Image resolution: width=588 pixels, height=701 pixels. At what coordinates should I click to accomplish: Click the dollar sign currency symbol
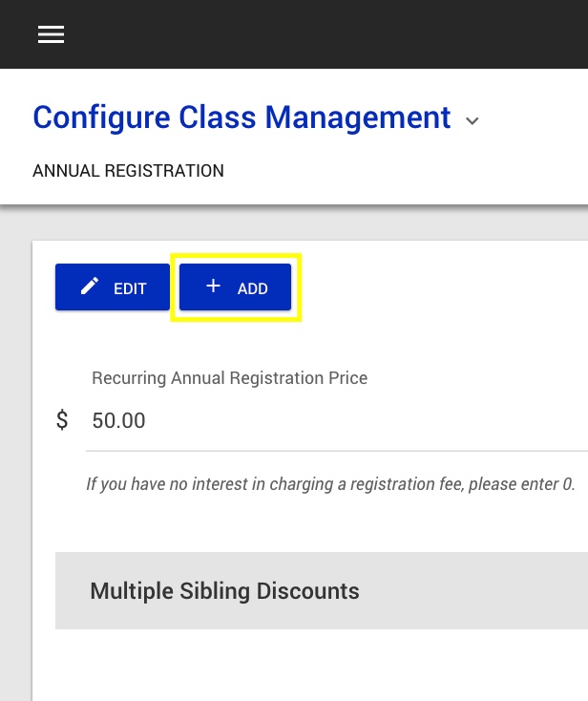click(x=62, y=420)
